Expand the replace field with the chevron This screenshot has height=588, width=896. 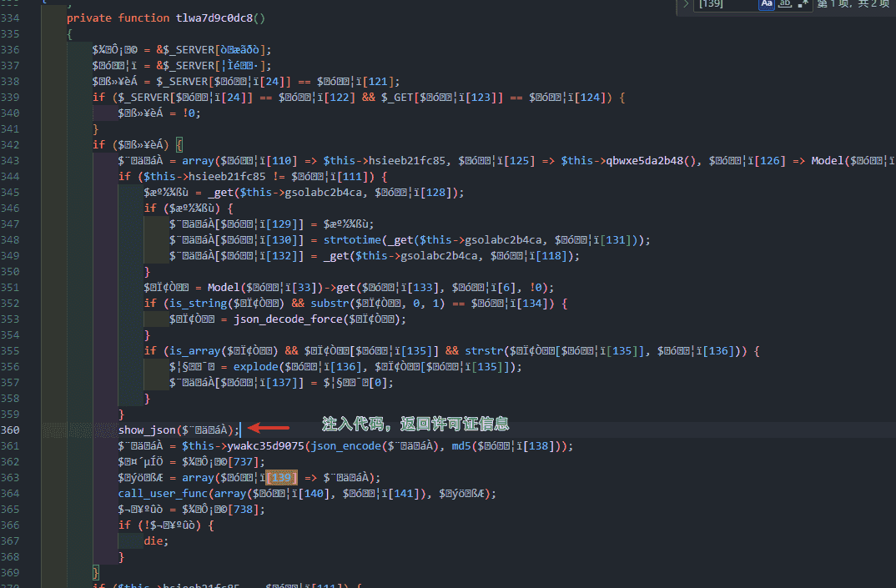click(x=687, y=4)
